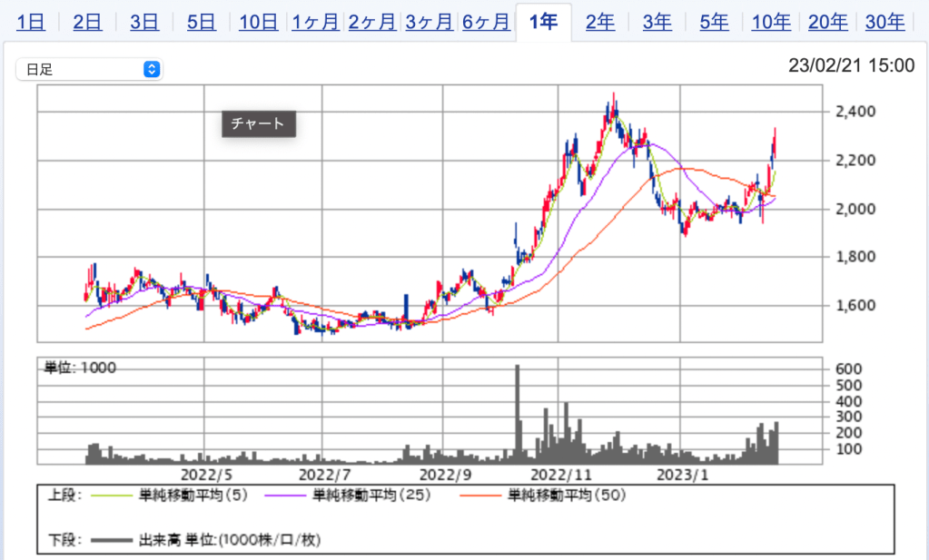Screen dimensions: 929x560
Task: Open the 日足 chart interval dropdown
Action: pyautogui.click(x=89, y=69)
